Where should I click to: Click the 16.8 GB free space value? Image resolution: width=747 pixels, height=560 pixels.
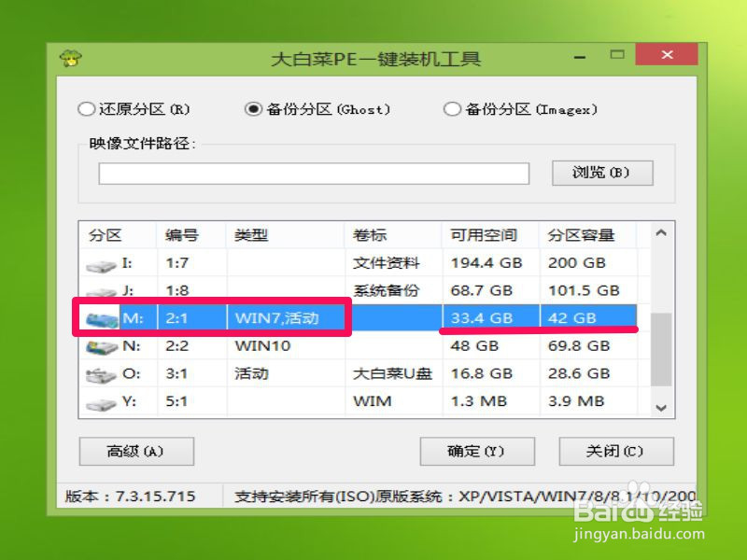[x=482, y=374]
